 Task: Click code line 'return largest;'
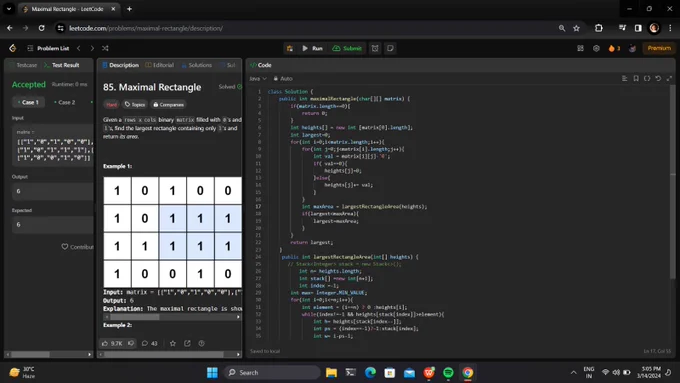pos(312,242)
